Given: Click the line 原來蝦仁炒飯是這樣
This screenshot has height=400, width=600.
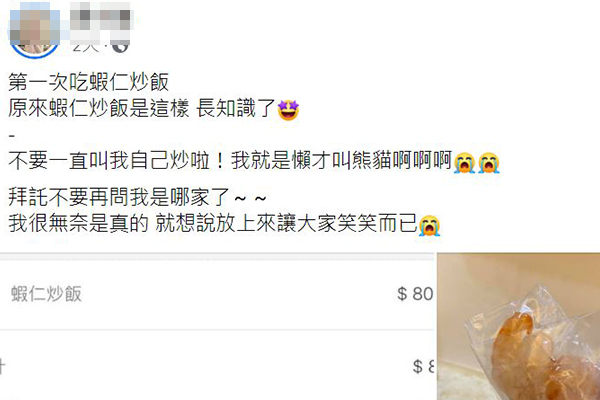Looking at the screenshot, I should pyautogui.click(x=99, y=108).
